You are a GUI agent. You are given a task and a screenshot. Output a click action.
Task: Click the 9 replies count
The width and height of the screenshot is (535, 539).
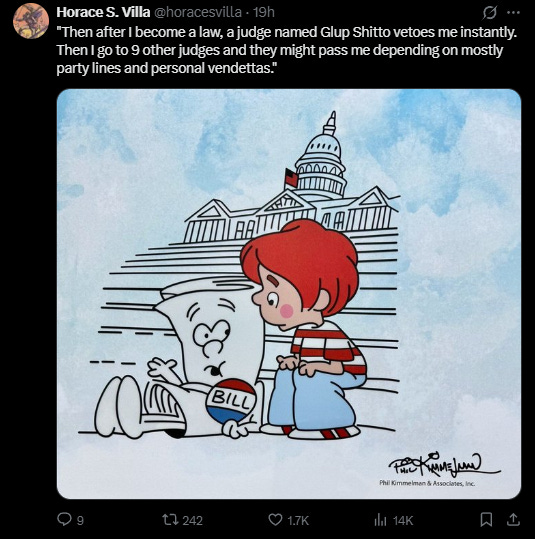coord(80,520)
